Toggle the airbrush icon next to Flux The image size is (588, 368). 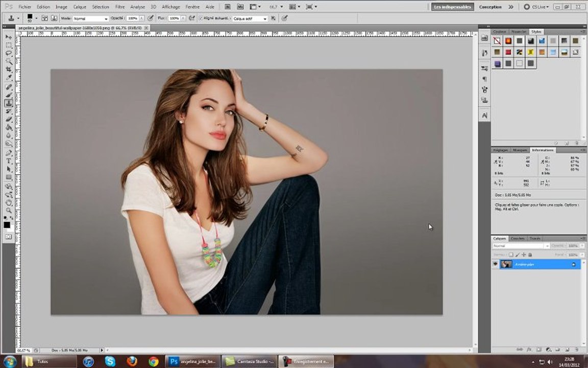coord(191,18)
